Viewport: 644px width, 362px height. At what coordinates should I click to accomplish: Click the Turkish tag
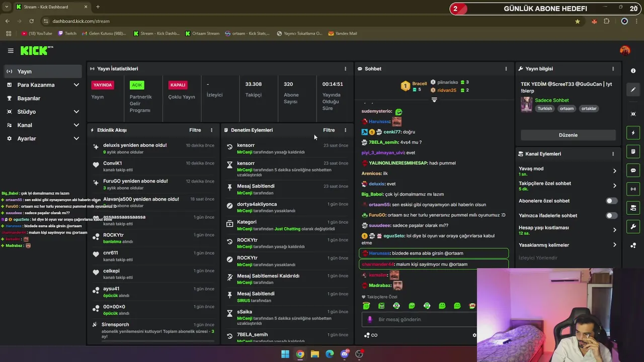[x=544, y=109]
